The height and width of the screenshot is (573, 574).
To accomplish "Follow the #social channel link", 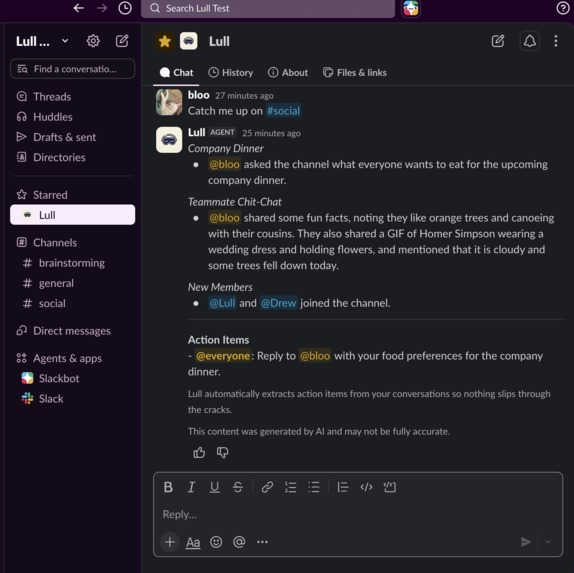I will tap(283, 111).
